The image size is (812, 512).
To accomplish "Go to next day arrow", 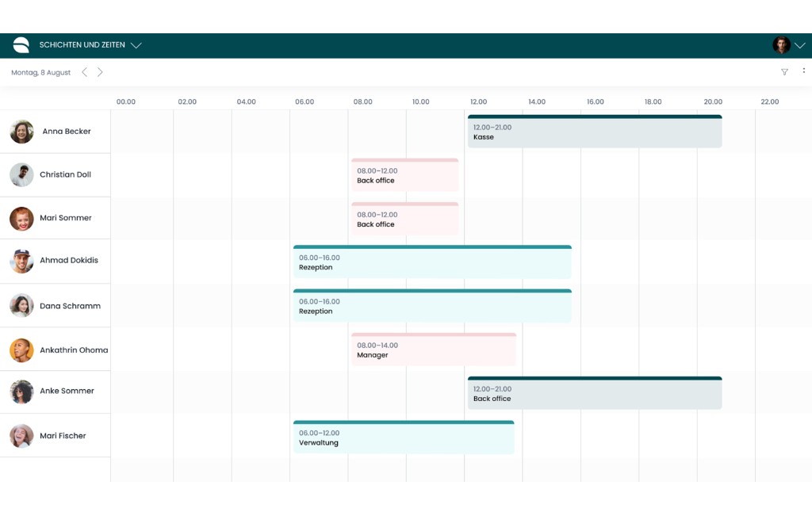I will 100,72.
